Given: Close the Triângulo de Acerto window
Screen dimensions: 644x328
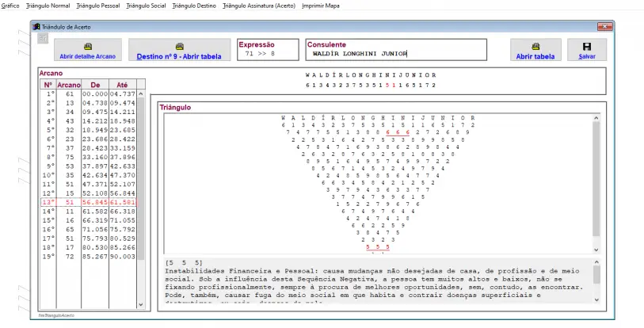Looking at the screenshot, I should point(605,26).
